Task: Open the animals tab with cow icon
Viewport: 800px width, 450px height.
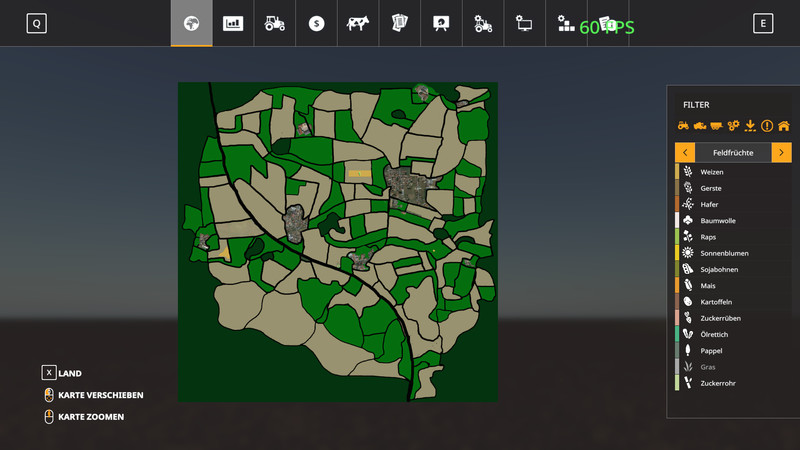Action: (x=358, y=23)
